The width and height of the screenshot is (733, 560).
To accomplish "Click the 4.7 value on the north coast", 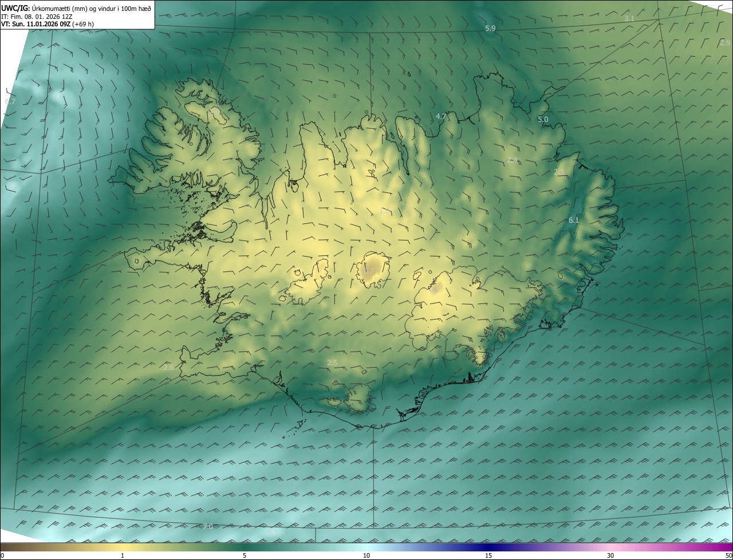I will (x=441, y=116).
